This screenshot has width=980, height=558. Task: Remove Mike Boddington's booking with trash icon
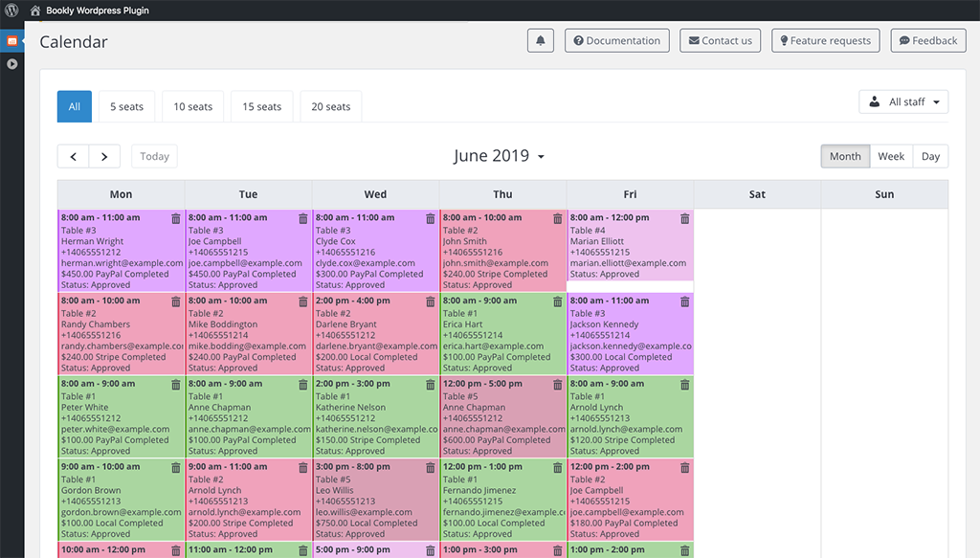[303, 301]
